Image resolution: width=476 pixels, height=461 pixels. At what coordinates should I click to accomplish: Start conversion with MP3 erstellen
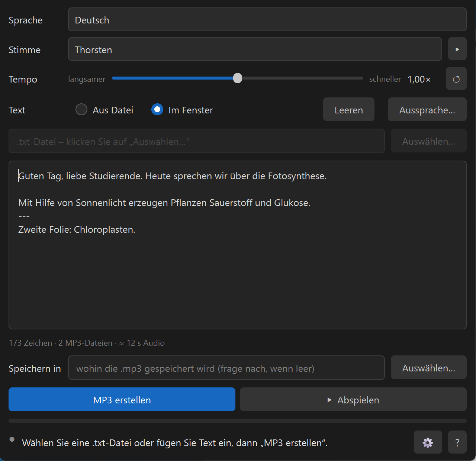(x=122, y=400)
